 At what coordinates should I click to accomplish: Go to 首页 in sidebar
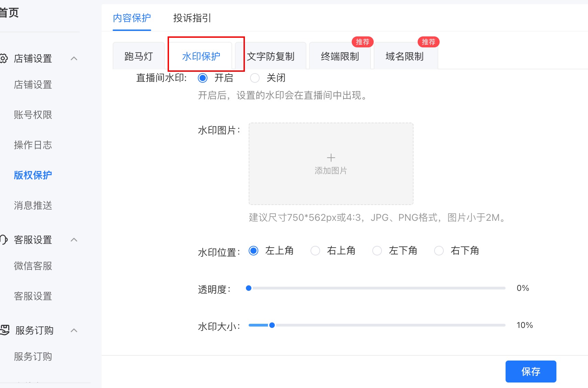point(9,13)
